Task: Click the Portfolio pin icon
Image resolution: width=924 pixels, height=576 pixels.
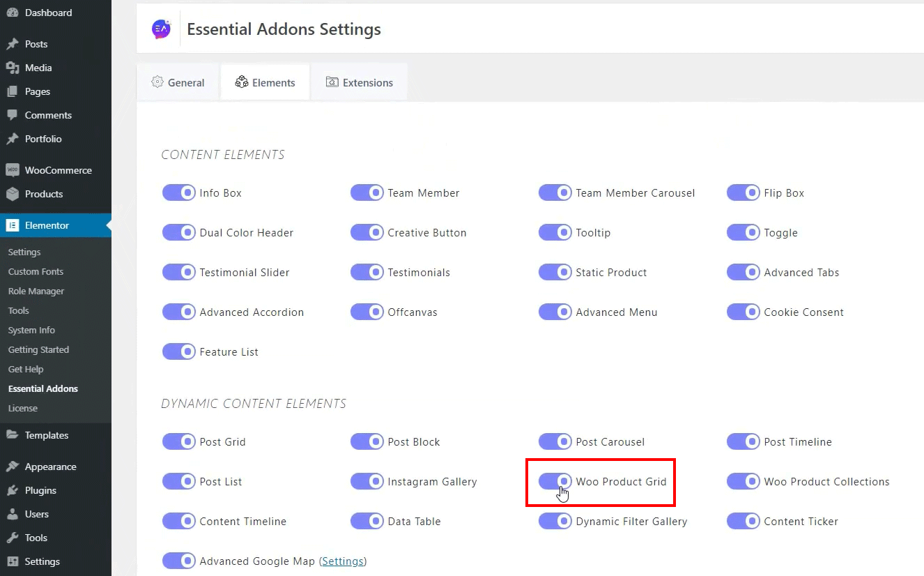Action: [13, 139]
